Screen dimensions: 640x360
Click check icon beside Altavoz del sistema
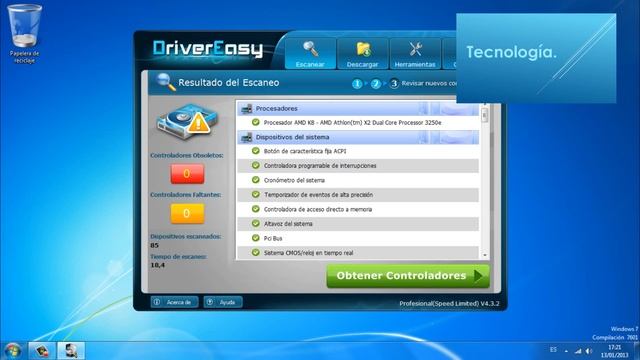pyautogui.click(x=256, y=223)
